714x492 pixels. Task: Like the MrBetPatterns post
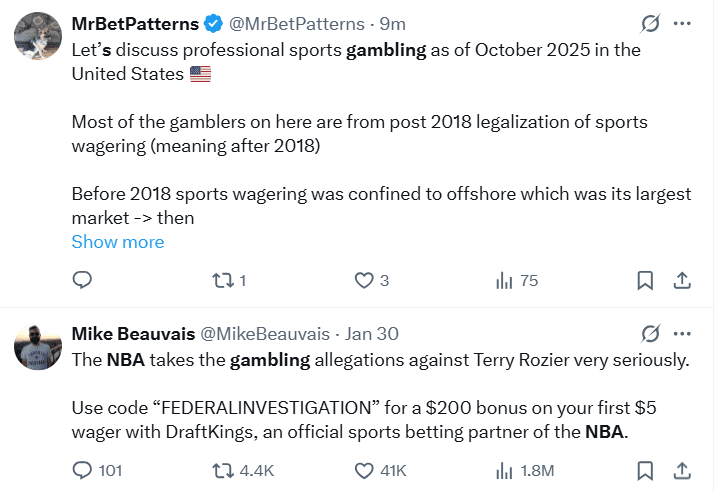pyautogui.click(x=364, y=281)
